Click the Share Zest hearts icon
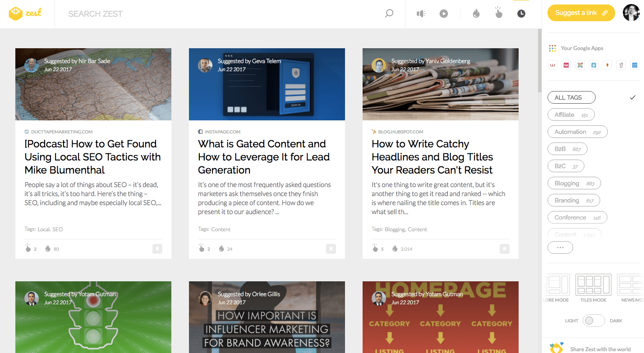Viewport: 644px width, 353px height. pyautogui.click(x=557, y=348)
